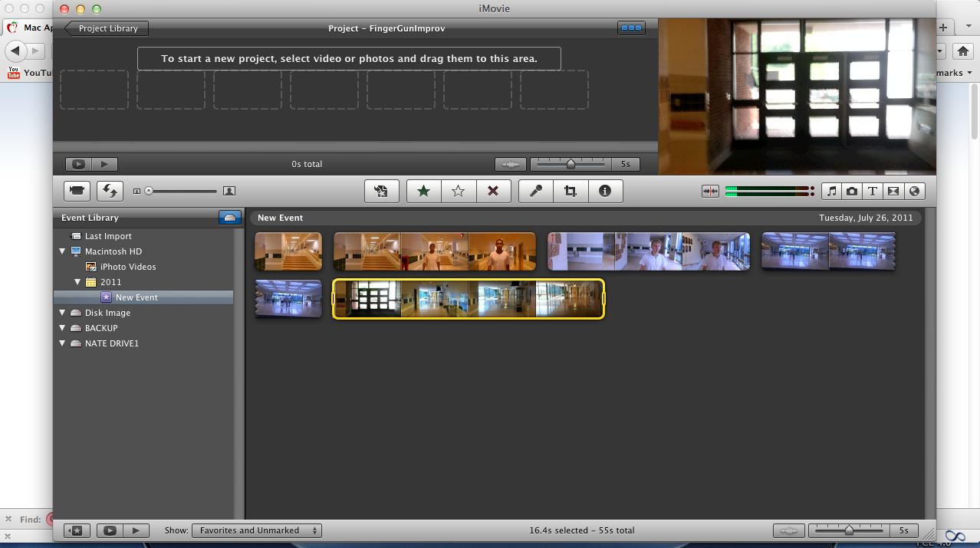Select first staircase clip thumbnail
The image size is (980, 548).
pos(288,251)
